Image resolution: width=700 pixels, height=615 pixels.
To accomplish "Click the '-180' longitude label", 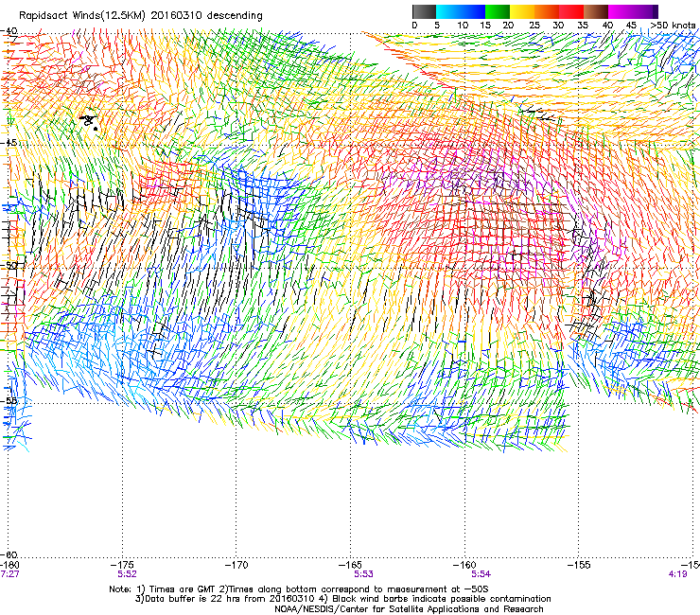I will click(x=9, y=566).
